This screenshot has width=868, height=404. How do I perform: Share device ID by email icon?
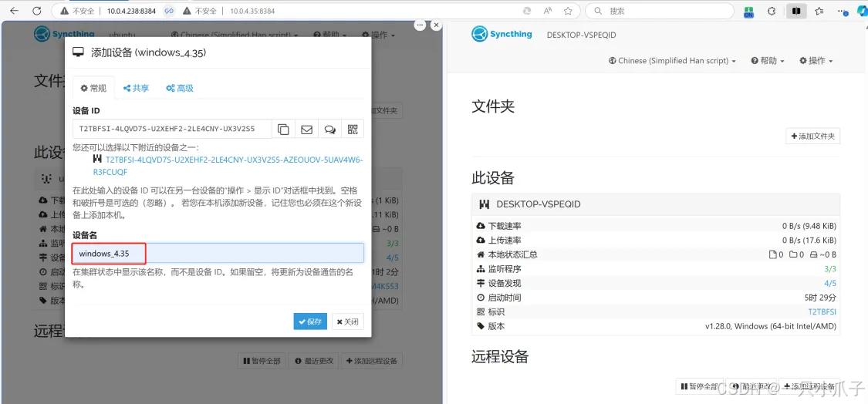pyautogui.click(x=306, y=129)
